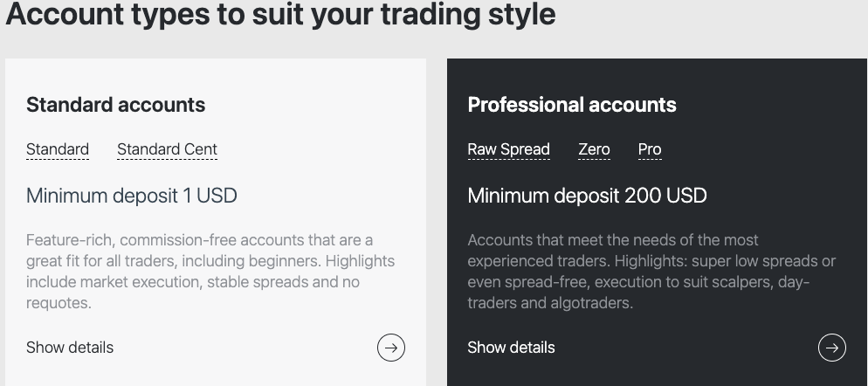Click the Minimum deposit 200 USD text
This screenshot has height=386, width=868.
point(588,196)
